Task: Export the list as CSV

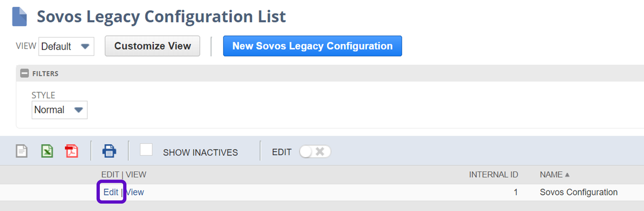Action: [x=21, y=151]
